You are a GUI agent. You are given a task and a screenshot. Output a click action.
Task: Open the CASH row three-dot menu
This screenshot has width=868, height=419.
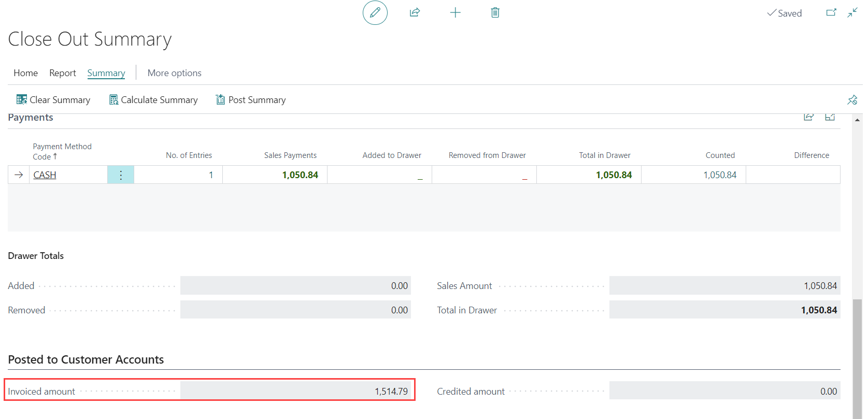121,175
